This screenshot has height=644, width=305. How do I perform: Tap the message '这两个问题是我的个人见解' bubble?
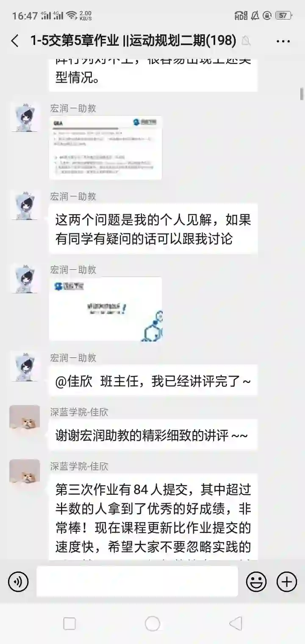[x=153, y=229]
